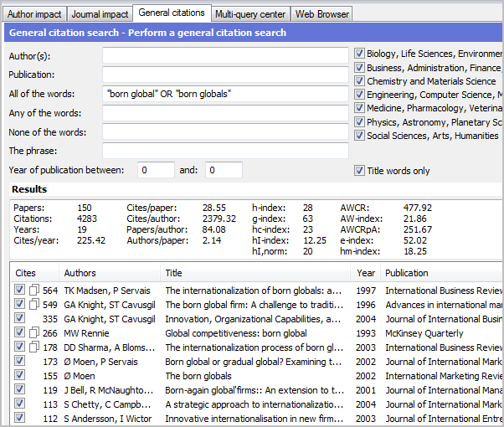Click the AWCR value 477.92
Viewport: 504px width, 427px height.
pos(418,208)
